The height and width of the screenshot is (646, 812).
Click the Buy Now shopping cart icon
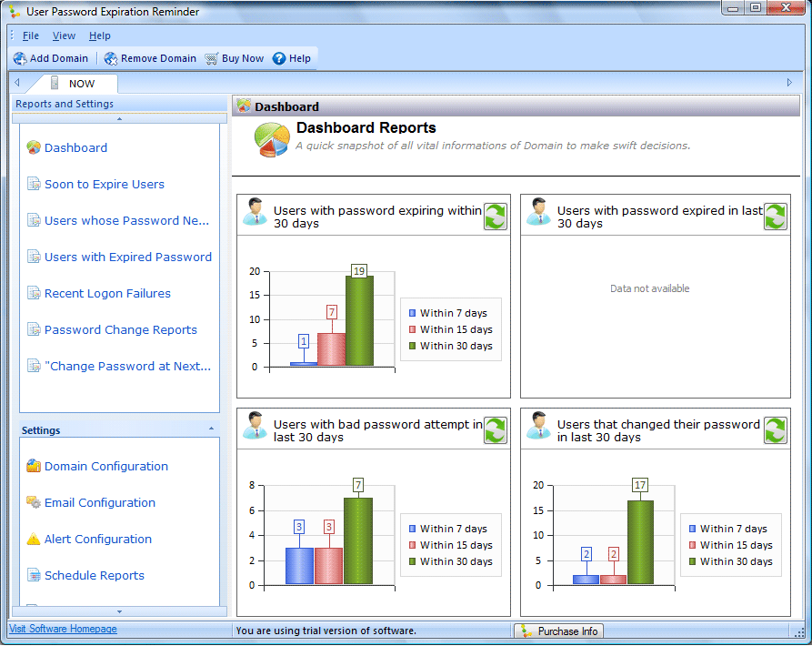tap(211, 58)
